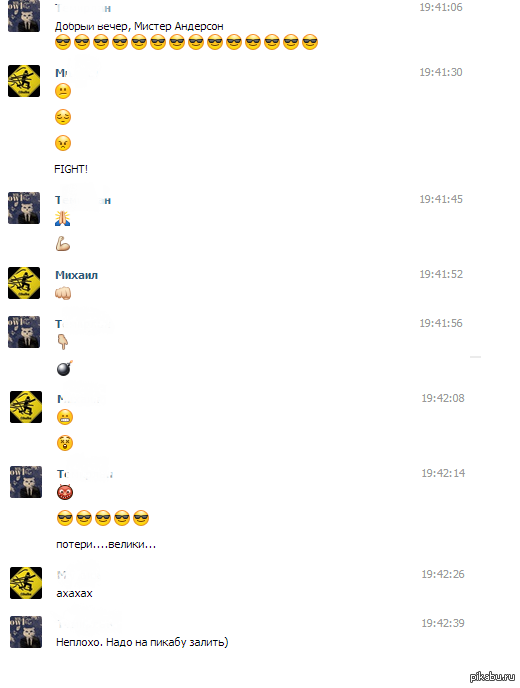Click the angry yellow face above FIGHT!

click(x=63, y=143)
